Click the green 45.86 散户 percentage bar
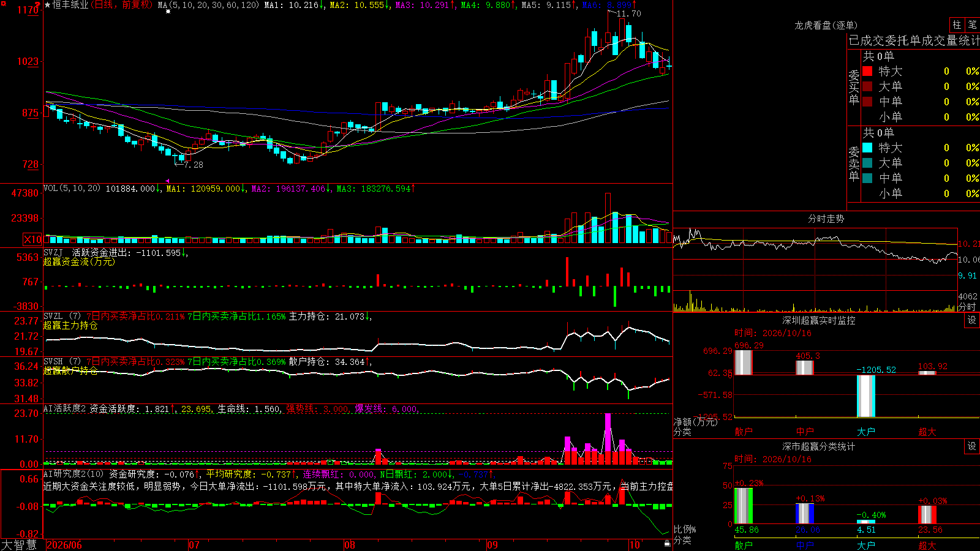 tap(744, 506)
